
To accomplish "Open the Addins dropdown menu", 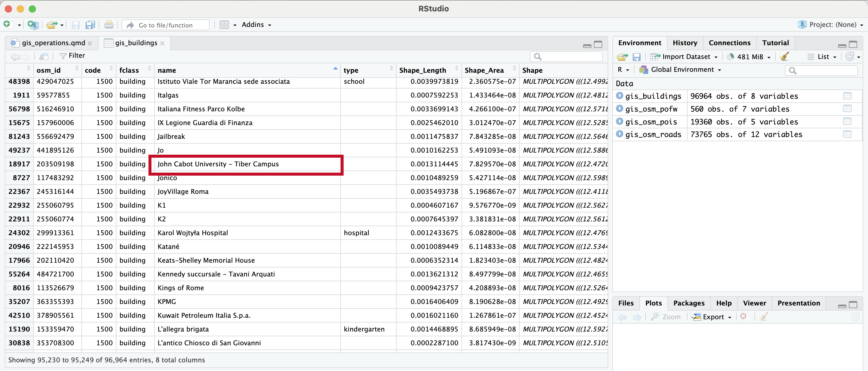I will [256, 25].
